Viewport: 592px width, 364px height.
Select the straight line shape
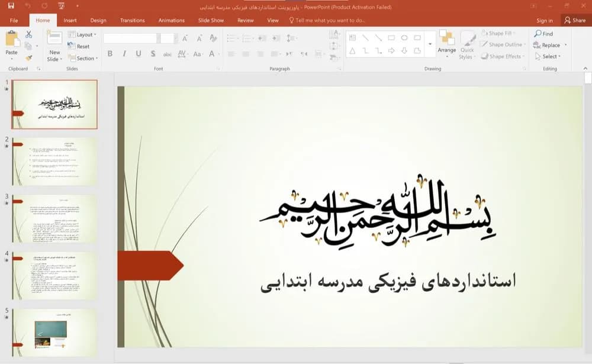point(365,38)
